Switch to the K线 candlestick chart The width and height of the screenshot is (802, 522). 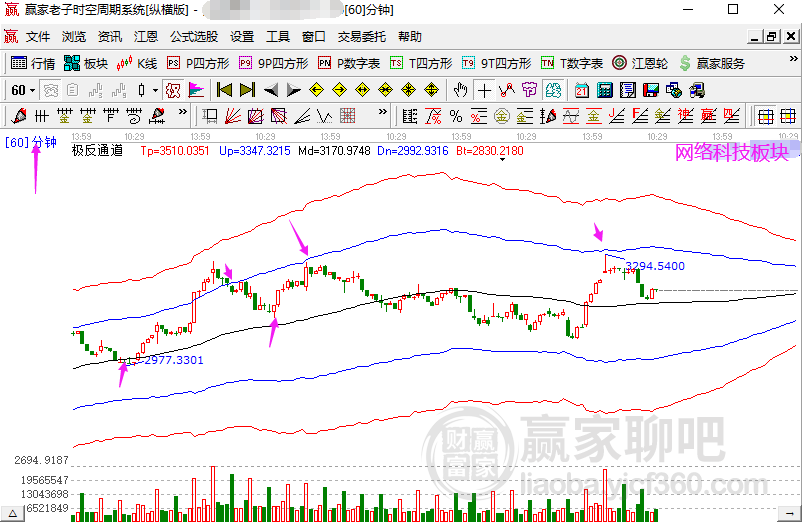137,63
